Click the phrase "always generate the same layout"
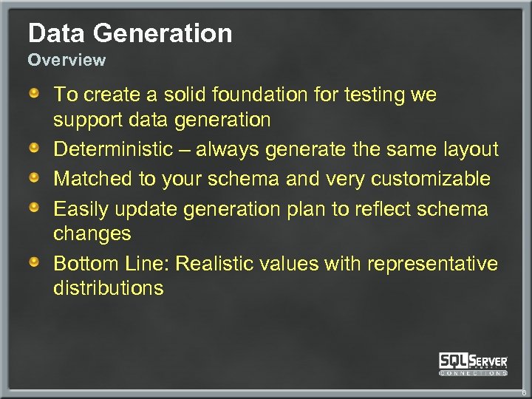Image resolution: width=532 pixels, height=399 pixels. point(352,149)
